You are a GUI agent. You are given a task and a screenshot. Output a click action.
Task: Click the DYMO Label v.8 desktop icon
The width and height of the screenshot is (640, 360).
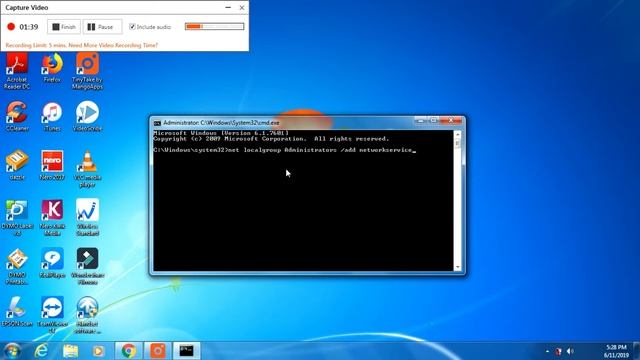[x=17, y=217]
